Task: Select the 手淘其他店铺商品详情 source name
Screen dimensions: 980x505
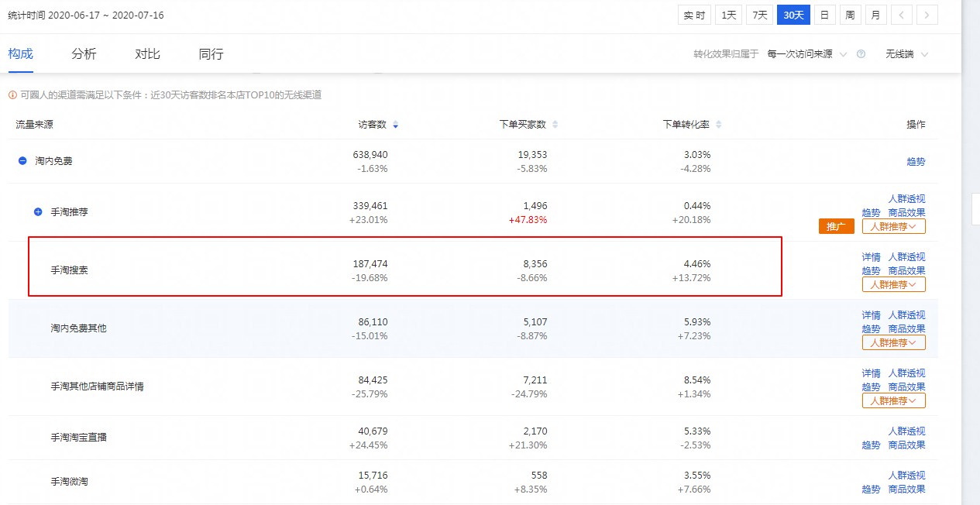Action: pos(97,386)
